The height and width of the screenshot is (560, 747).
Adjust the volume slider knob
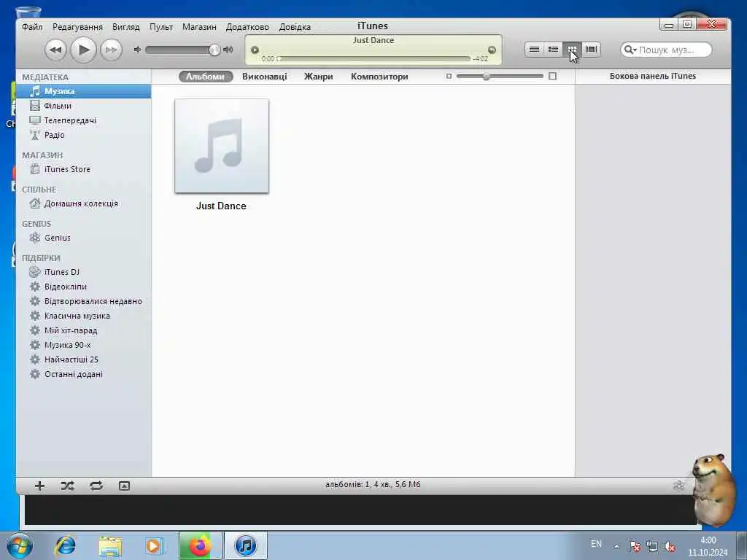tap(214, 50)
